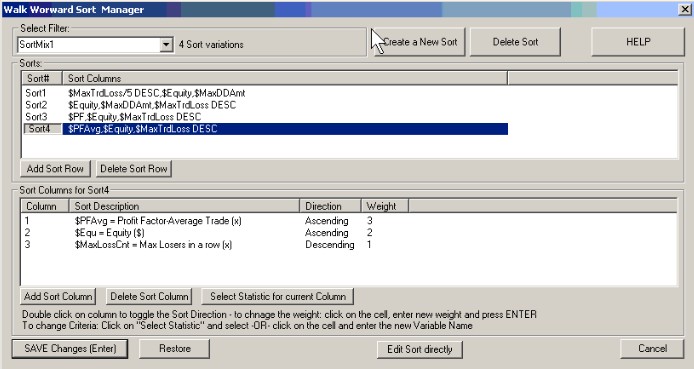Click Ascending direction for $Equ row
694x369 pixels.
[327, 233]
